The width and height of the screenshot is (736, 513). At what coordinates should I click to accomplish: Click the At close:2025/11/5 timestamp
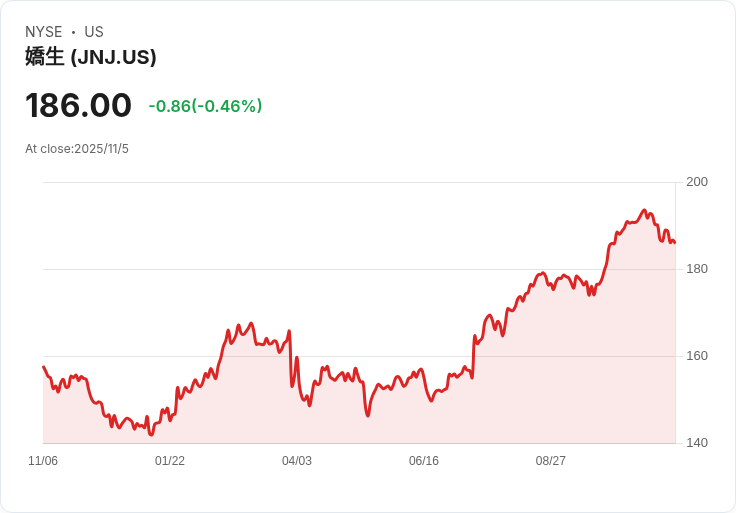[77, 149]
